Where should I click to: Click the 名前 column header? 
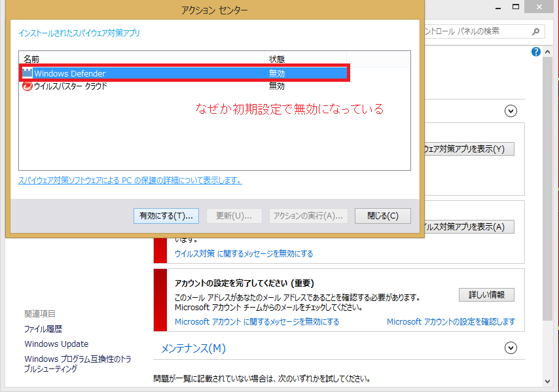[142, 59]
